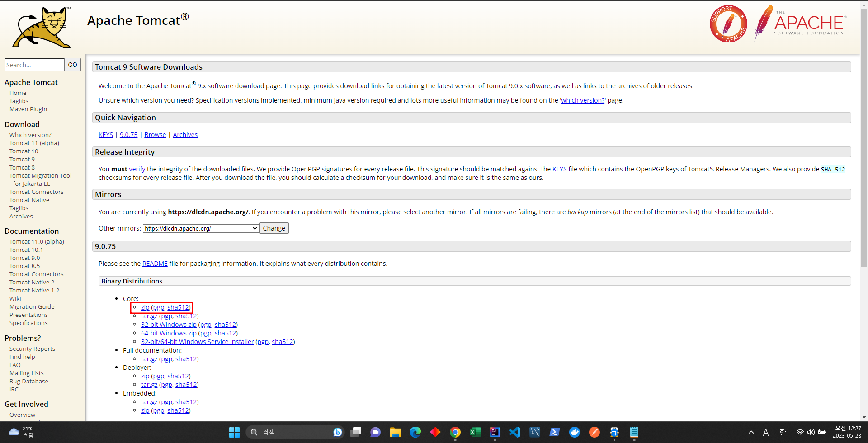Click the Apache Software Foundation feather logo

tap(800, 24)
